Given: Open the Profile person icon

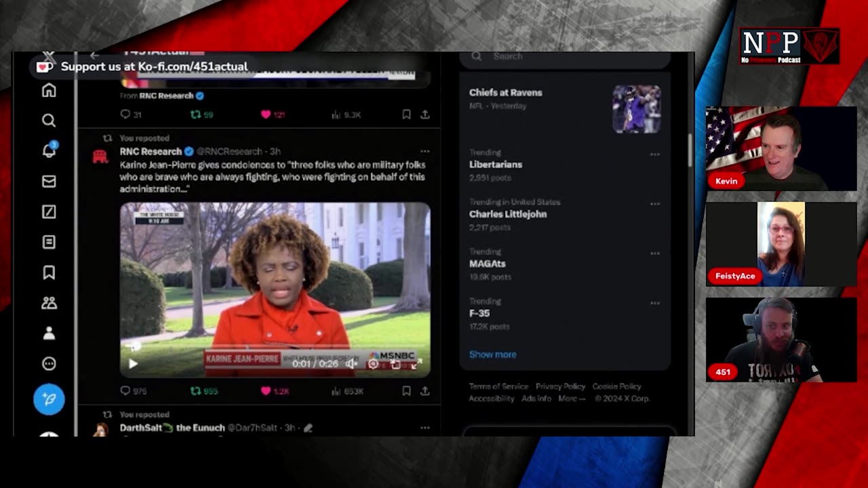Looking at the screenshot, I should tap(49, 333).
